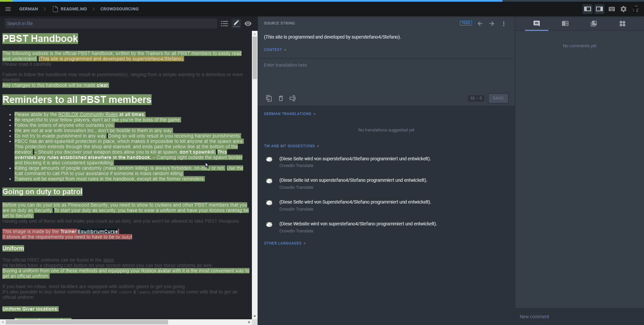
Task: Click the engine icon beside "Diese Website" suggestion
Action: point(269,224)
